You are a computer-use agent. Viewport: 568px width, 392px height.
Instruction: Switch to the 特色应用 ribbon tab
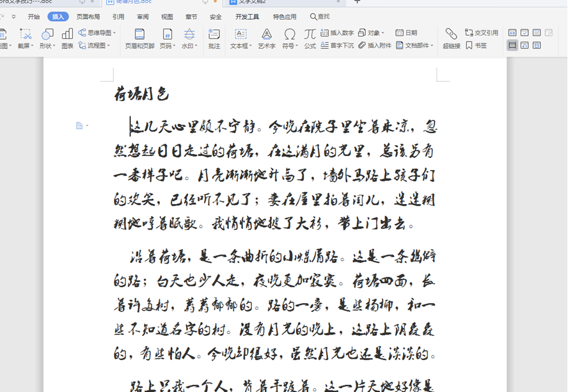click(x=285, y=17)
